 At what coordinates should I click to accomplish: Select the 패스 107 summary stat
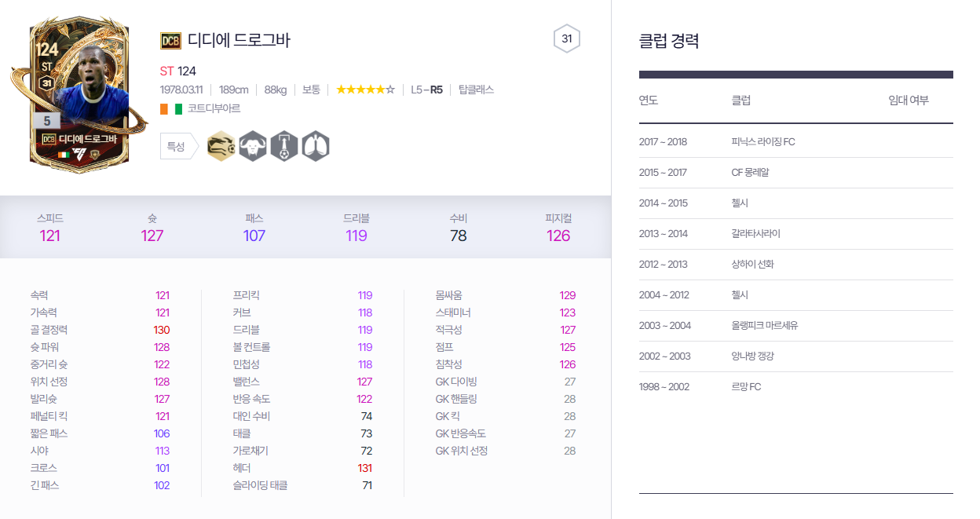pos(254,227)
